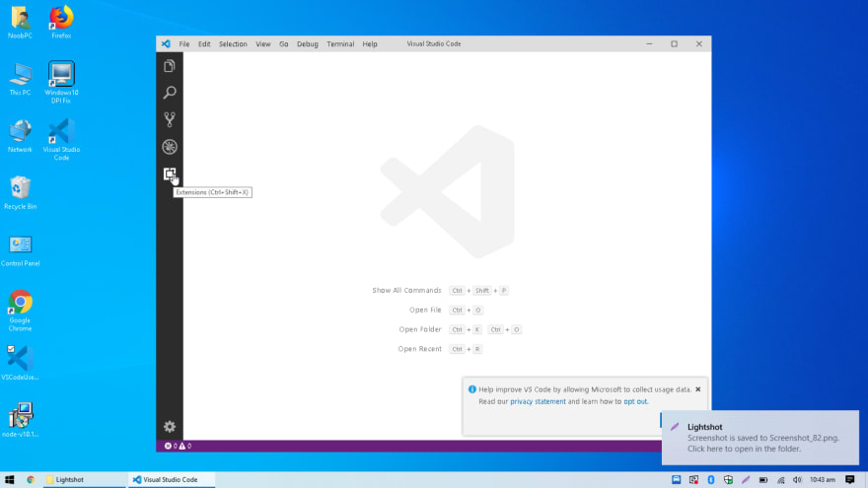Minimize the Visual Studio Code window
The width and height of the screenshot is (868, 488).
(x=649, y=43)
